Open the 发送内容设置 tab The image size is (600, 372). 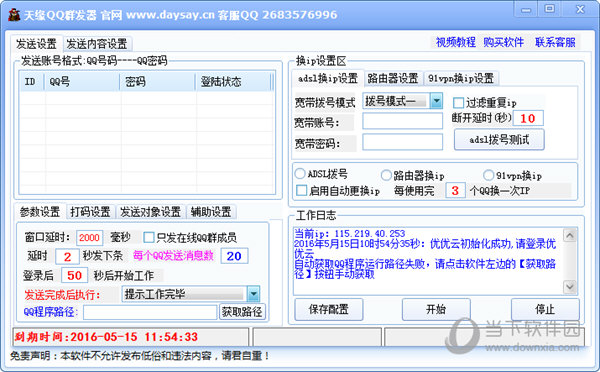point(97,44)
